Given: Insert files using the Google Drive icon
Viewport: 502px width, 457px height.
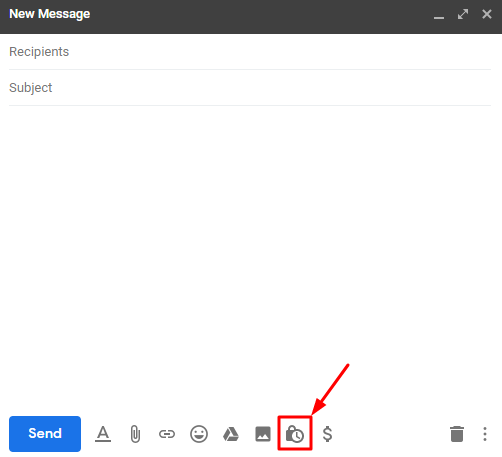Looking at the screenshot, I should [x=231, y=434].
